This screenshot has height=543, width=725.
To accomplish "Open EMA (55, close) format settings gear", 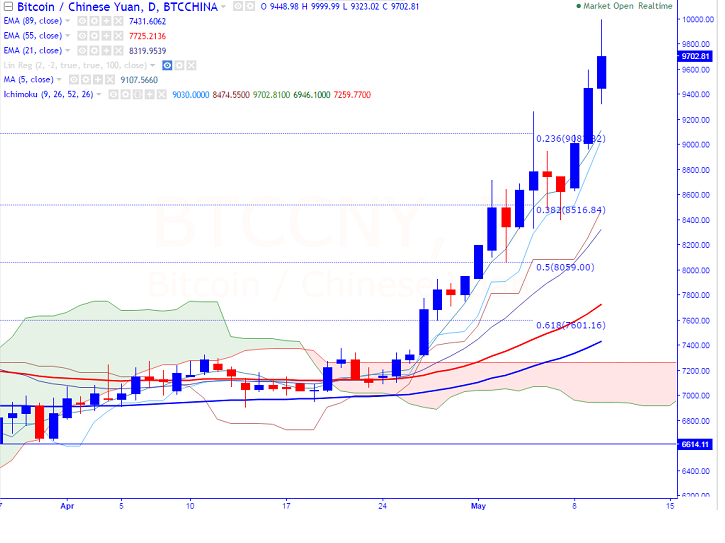I will click(94, 36).
